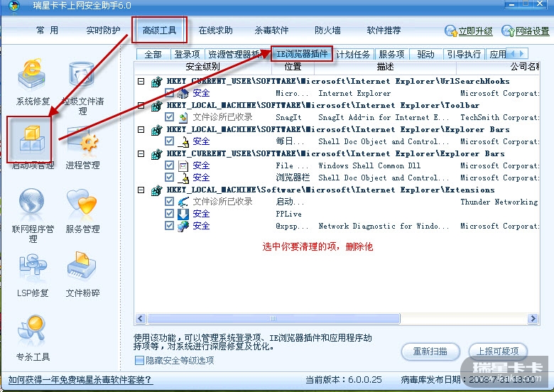Collapse HKEY_CURRENT_USER Explorer Bars group

coord(141,153)
